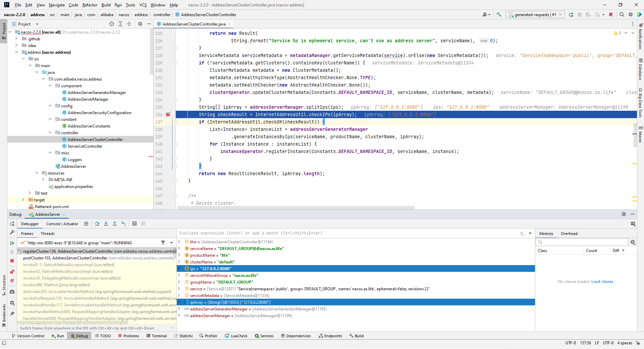Image resolution: width=644 pixels, height=349 pixels.
Task: Open the thread selector dropdown arrow
Action: click(x=171, y=243)
